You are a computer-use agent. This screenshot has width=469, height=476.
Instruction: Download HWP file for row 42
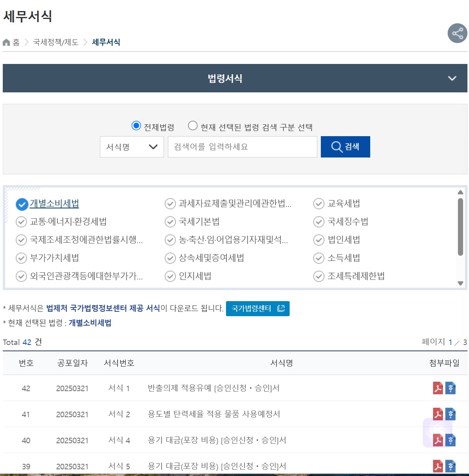(450, 388)
